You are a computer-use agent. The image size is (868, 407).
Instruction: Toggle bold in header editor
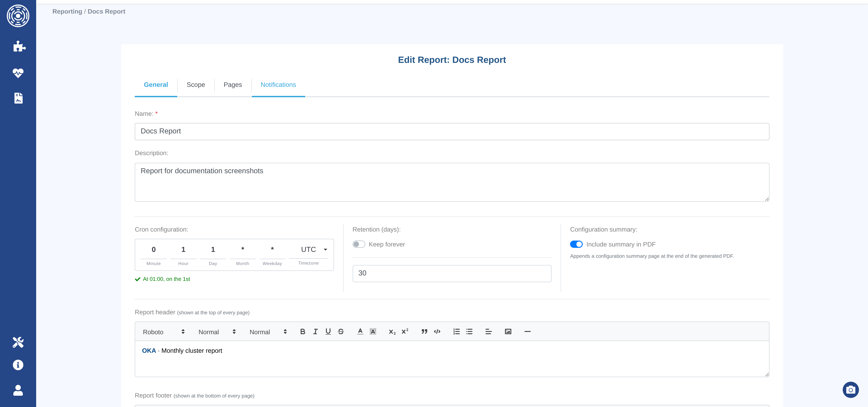tap(303, 331)
